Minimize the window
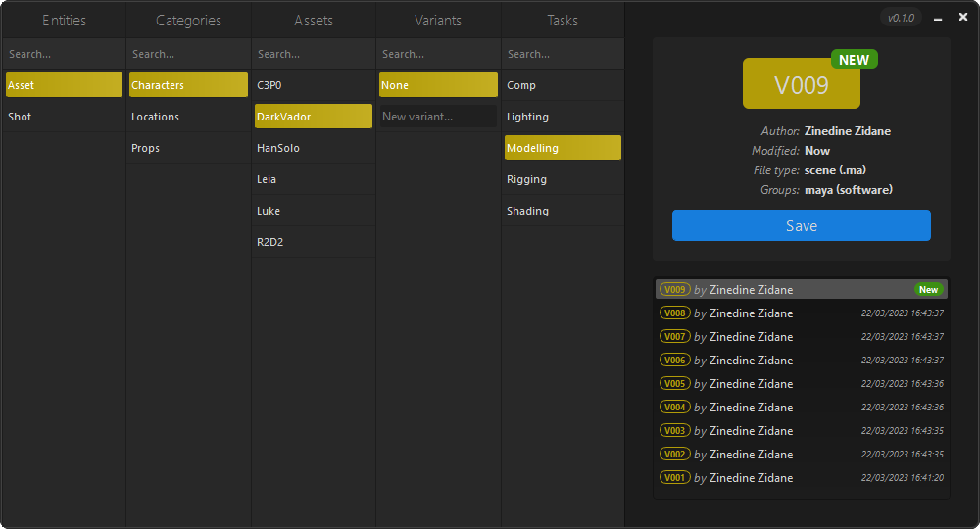The image size is (980, 529). [938, 19]
